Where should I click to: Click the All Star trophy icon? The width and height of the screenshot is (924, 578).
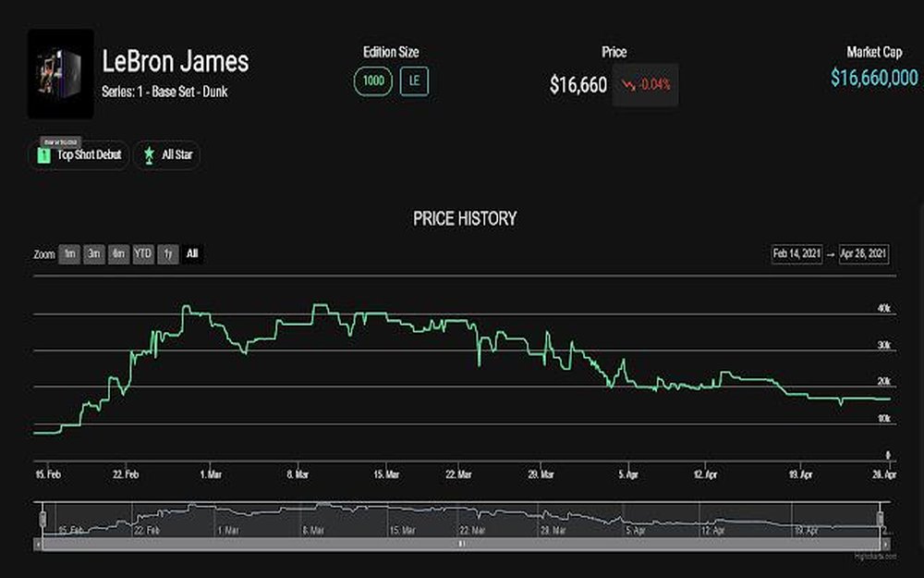(150, 155)
